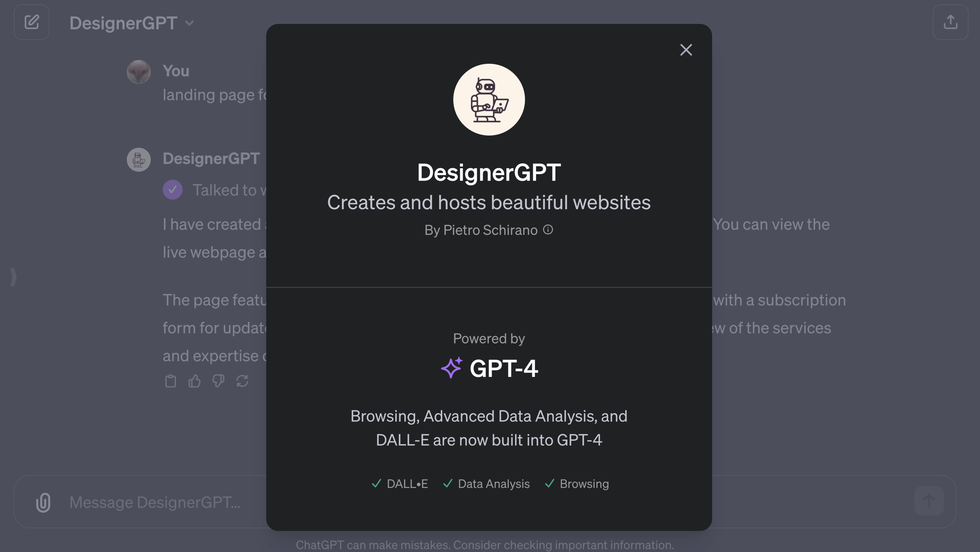The image size is (980, 552).
Task: Click the share upload icon at top right
Action: 950,22
